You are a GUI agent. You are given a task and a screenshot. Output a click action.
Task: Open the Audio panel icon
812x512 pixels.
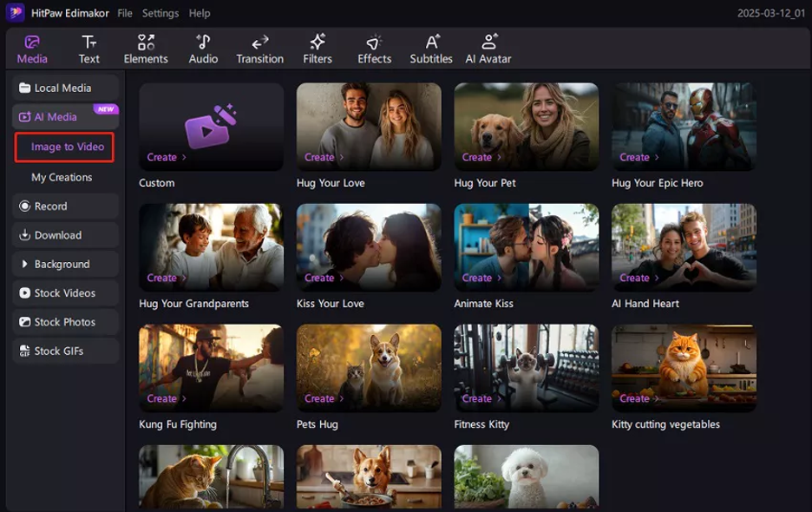203,42
